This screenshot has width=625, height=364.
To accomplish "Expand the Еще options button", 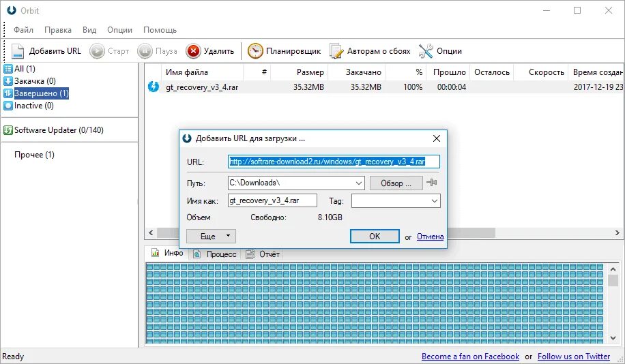I will tap(211, 236).
